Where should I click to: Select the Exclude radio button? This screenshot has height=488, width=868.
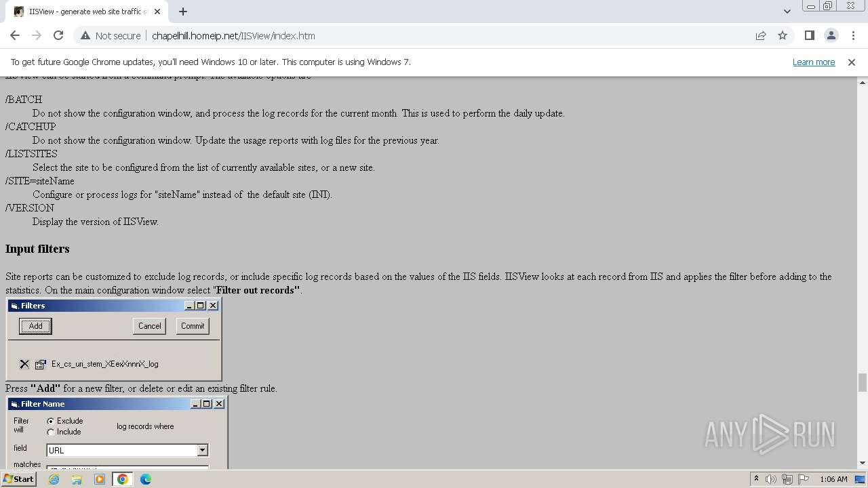coord(51,421)
